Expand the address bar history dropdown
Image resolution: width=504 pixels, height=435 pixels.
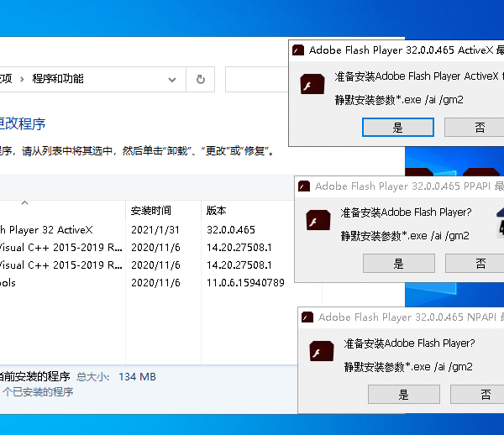click(x=173, y=80)
